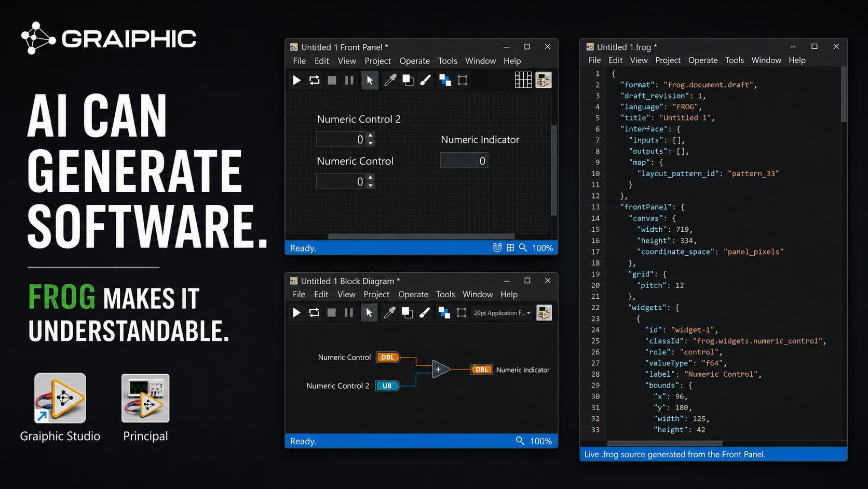Click zoom magnifier in Block Diagram status bar
The height and width of the screenshot is (489, 868).
(x=520, y=441)
